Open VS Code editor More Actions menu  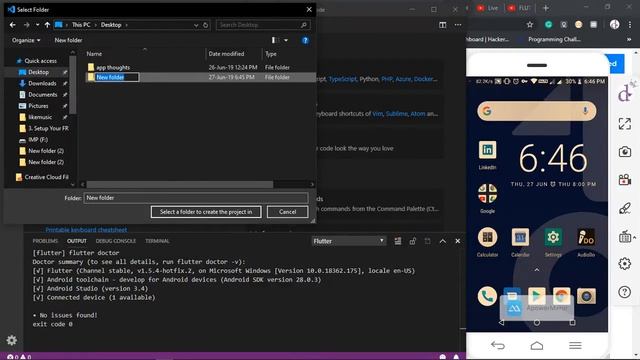click(x=458, y=25)
